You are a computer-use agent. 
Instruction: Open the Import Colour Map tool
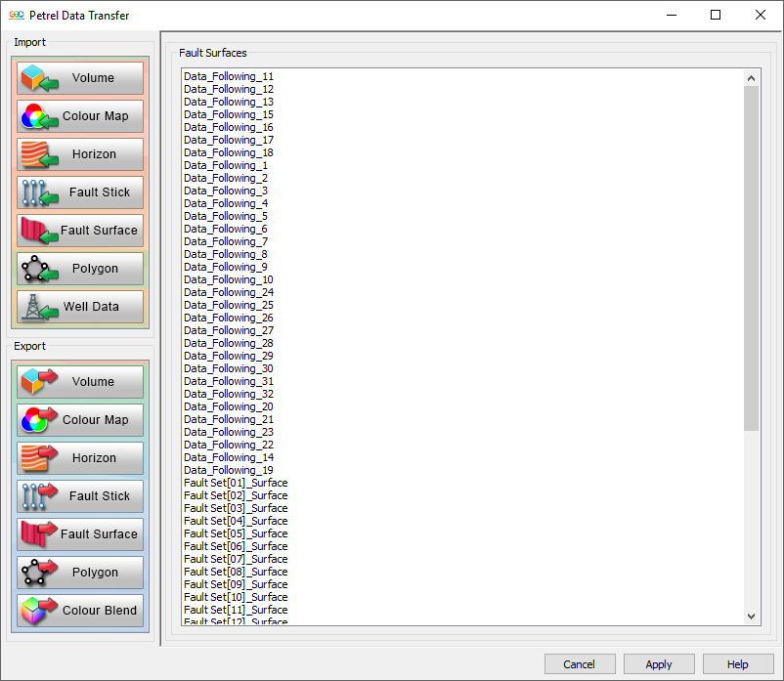pos(80,116)
